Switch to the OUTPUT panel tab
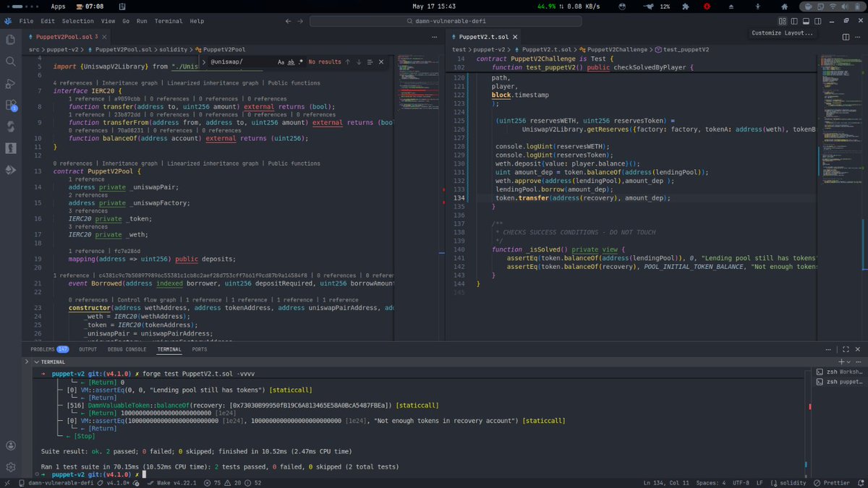The width and height of the screenshot is (868, 488). click(x=88, y=349)
